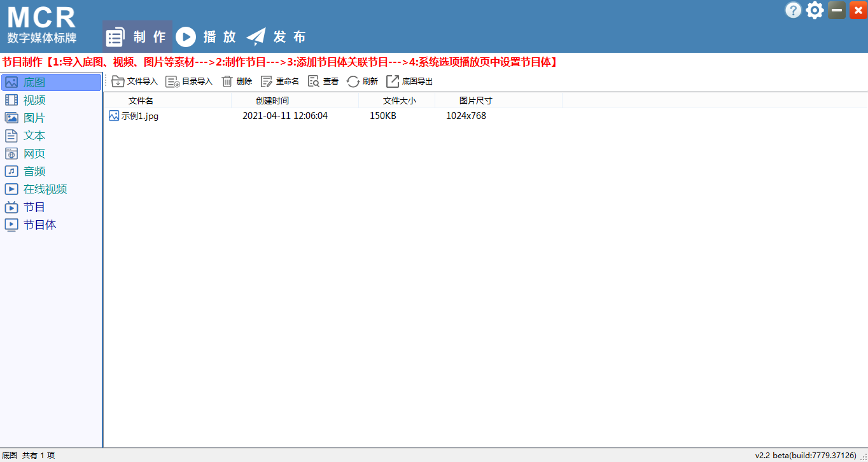This screenshot has width=868, height=462.
Task: Click the 文件导入 (file import) toolbar icon
Action: pos(118,81)
